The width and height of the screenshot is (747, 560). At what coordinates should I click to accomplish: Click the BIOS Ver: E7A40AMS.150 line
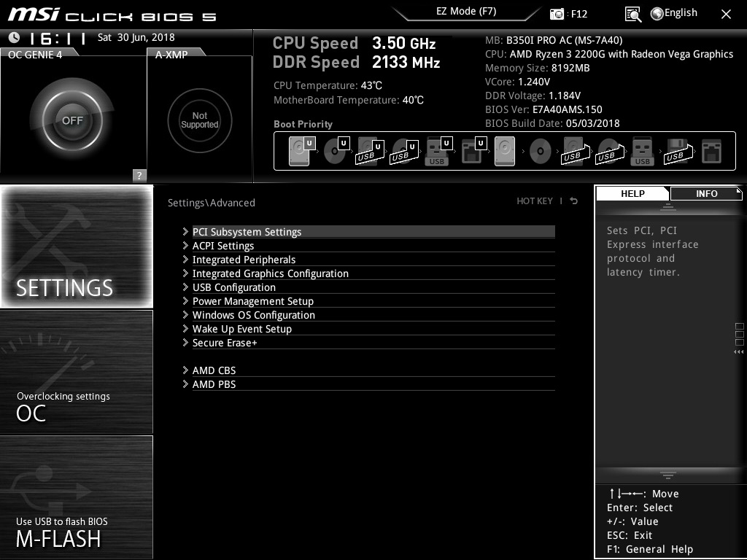543,109
